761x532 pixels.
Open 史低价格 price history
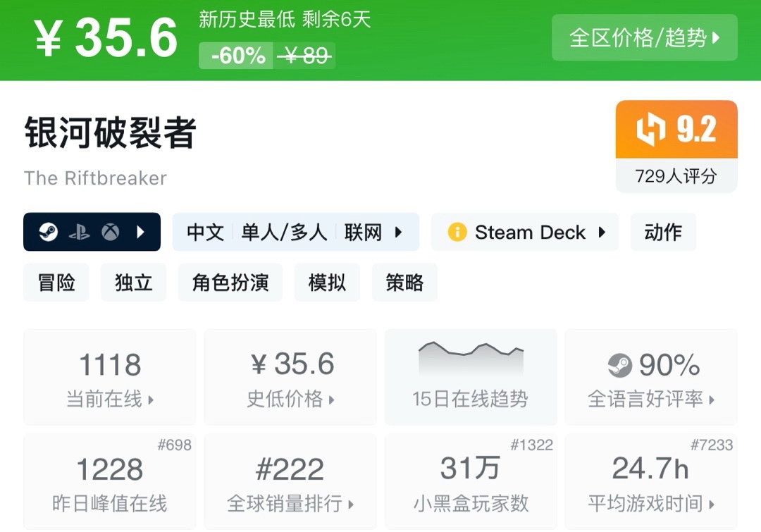point(290,377)
